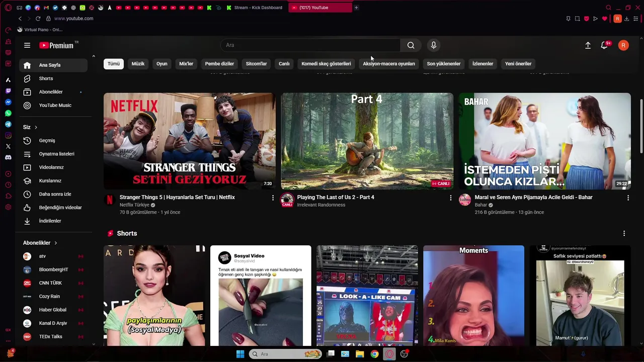This screenshot has width=644, height=362.
Task: Open the browser downloads icon
Action: (626, 19)
